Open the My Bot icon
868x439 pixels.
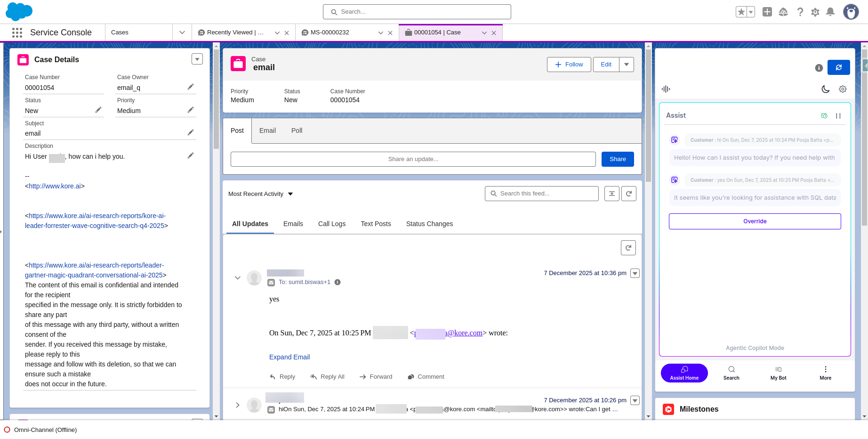pos(778,372)
